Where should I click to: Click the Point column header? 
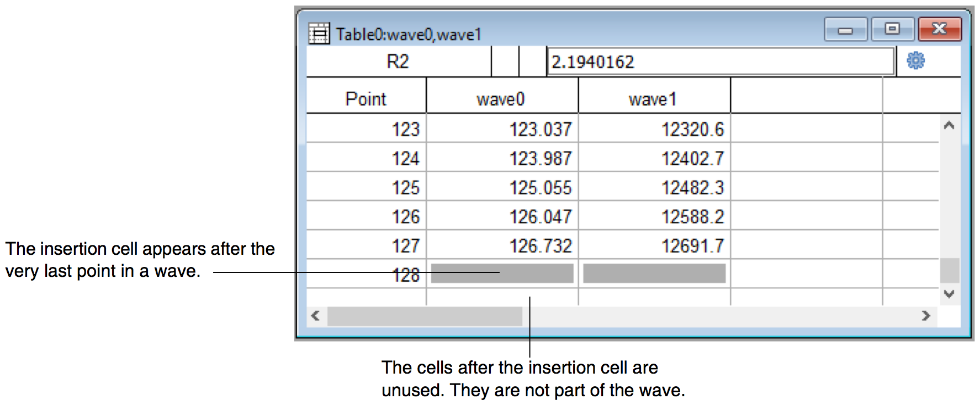tap(365, 99)
